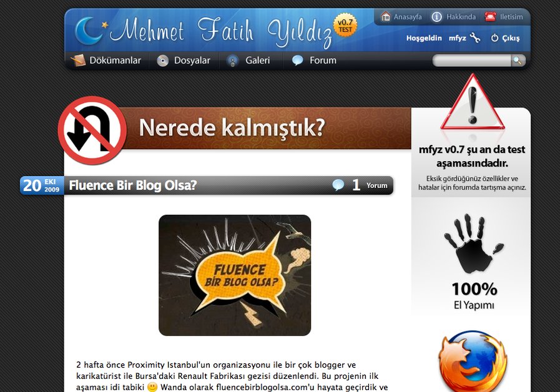
Task: Click the disc icon next to Dosyalar
Action: tap(162, 60)
